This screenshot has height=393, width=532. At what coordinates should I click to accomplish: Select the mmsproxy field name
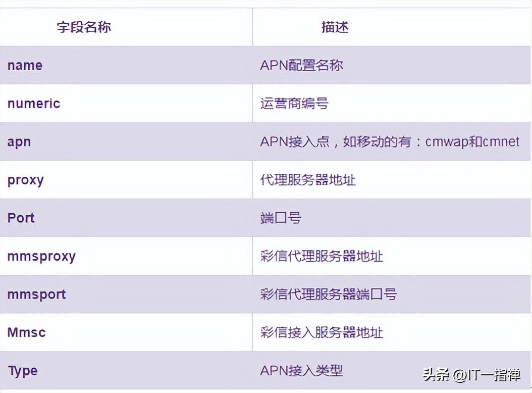pyautogui.click(x=41, y=256)
